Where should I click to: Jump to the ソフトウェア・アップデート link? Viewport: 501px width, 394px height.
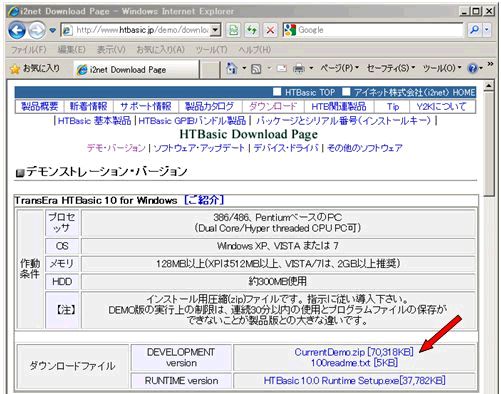199,148
